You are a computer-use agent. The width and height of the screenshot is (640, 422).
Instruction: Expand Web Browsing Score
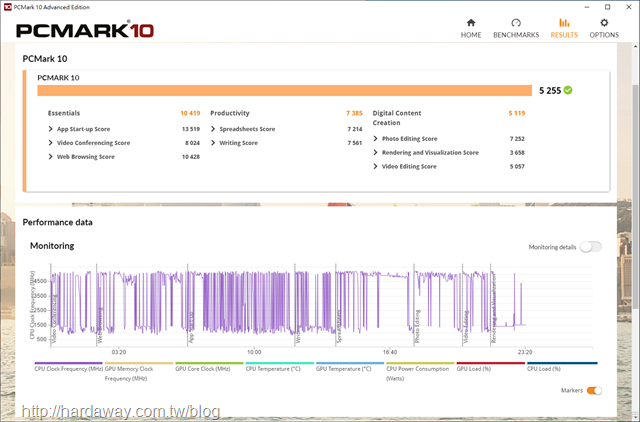coord(51,157)
